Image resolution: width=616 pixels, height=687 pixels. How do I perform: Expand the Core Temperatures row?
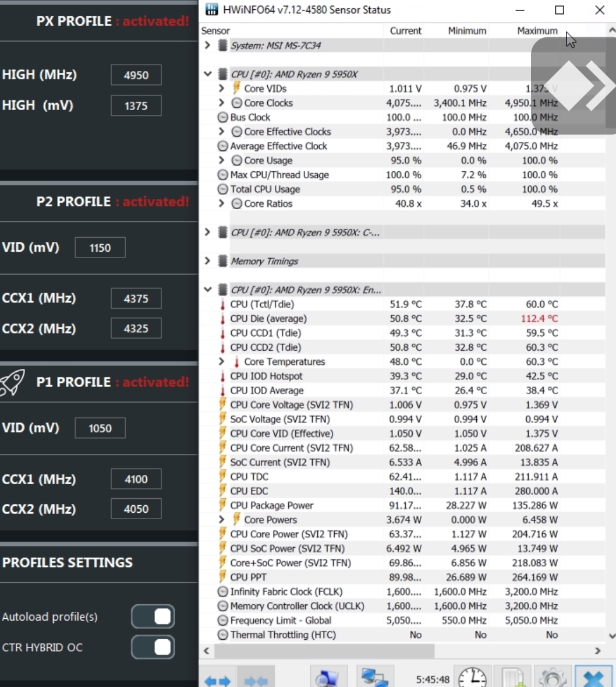[x=221, y=362]
